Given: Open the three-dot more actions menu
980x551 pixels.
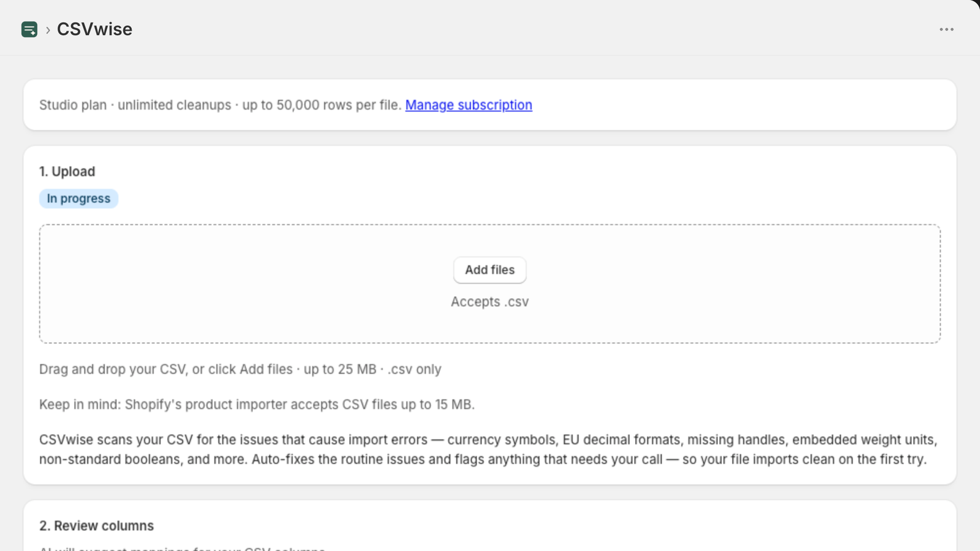Looking at the screenshot, I should click(946, 29).
